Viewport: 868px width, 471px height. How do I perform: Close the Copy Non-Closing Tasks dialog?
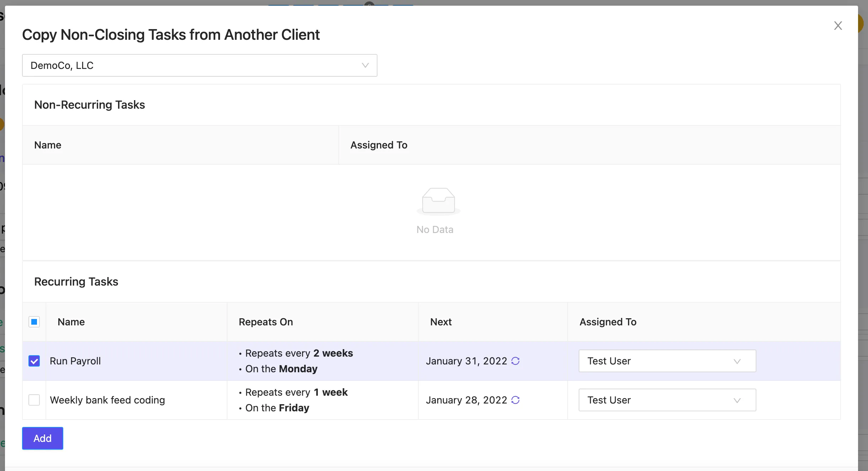tap(838, 26)
